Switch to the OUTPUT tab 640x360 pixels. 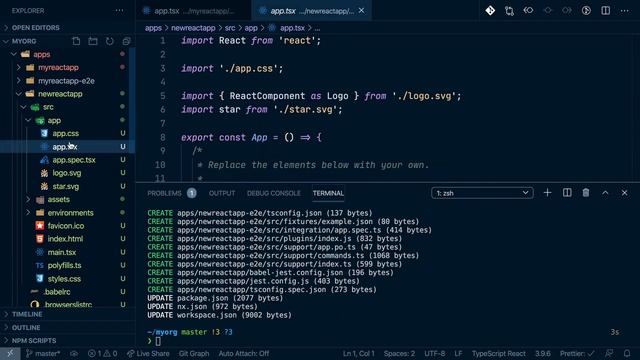[222, 193]
